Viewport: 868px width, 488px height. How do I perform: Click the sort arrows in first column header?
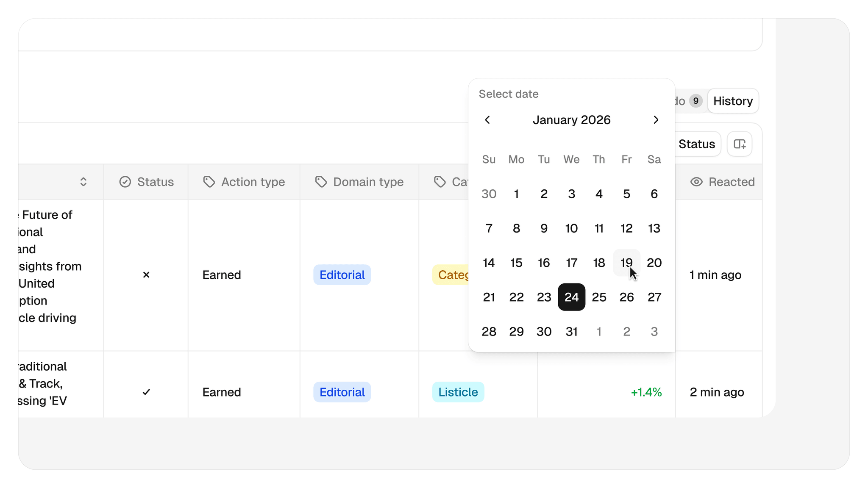(83, 182)
